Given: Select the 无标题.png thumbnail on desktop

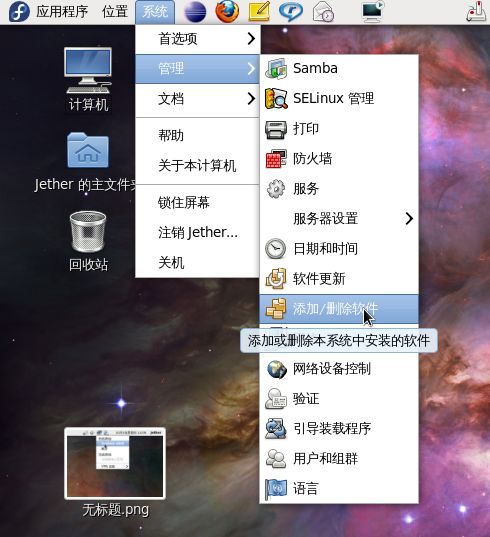Looking at the screenshot, I should point(115,463).
